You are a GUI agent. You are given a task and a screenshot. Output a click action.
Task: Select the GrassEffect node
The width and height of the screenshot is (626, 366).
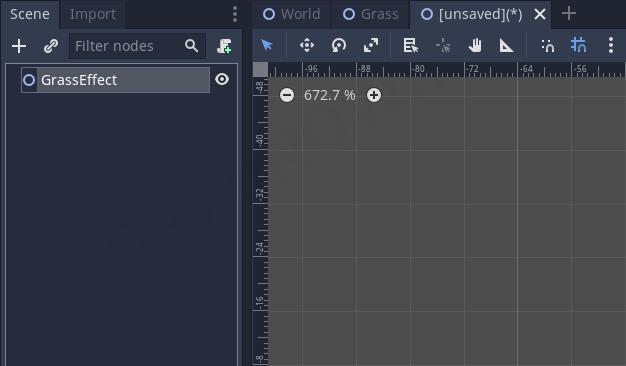[115, 80]
